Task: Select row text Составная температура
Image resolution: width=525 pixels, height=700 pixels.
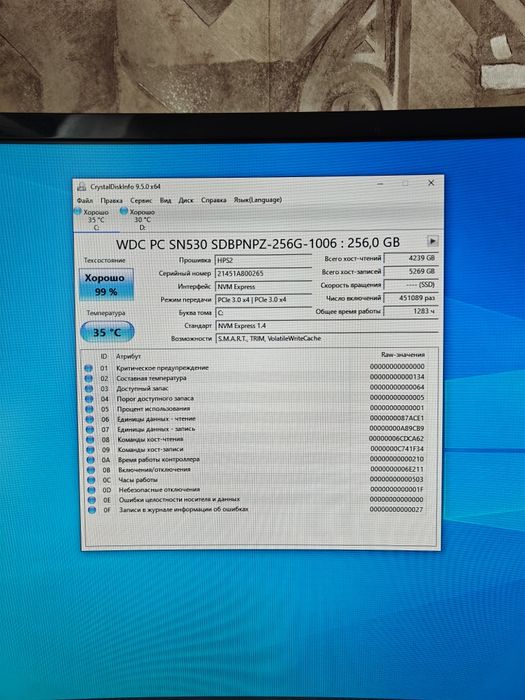Action: click(x=151, y=378)
